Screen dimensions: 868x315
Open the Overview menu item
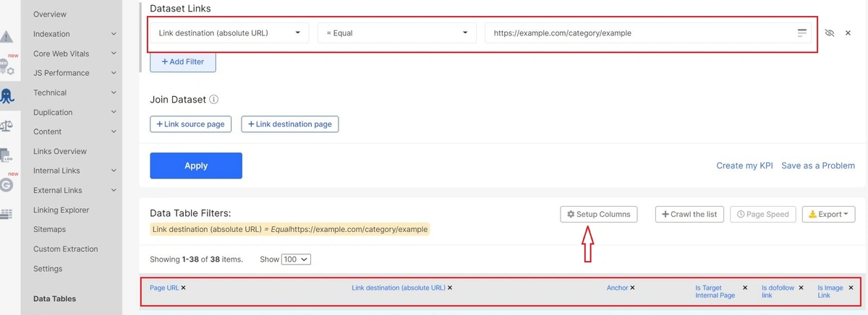coord(50,14)
